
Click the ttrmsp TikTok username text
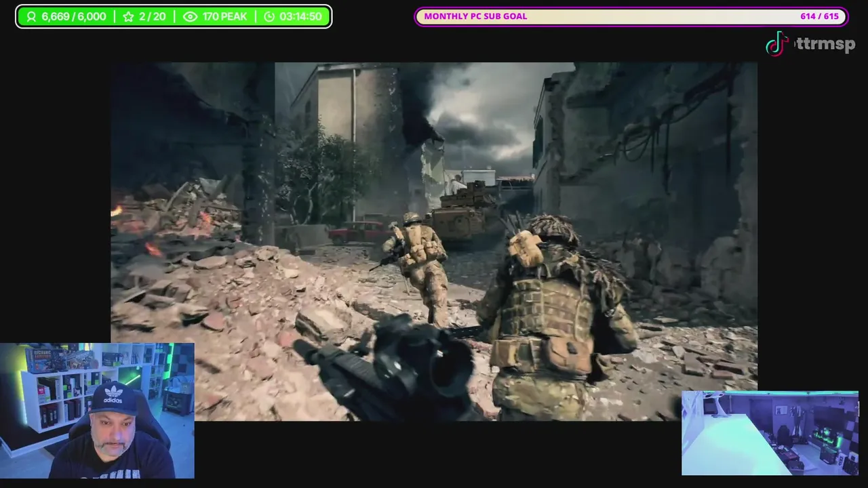825,45
